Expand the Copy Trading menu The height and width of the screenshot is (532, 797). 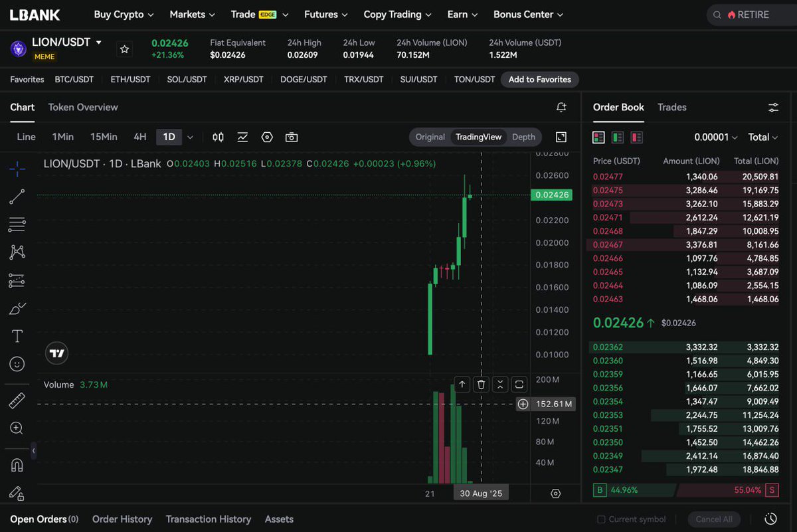point(397,15)
